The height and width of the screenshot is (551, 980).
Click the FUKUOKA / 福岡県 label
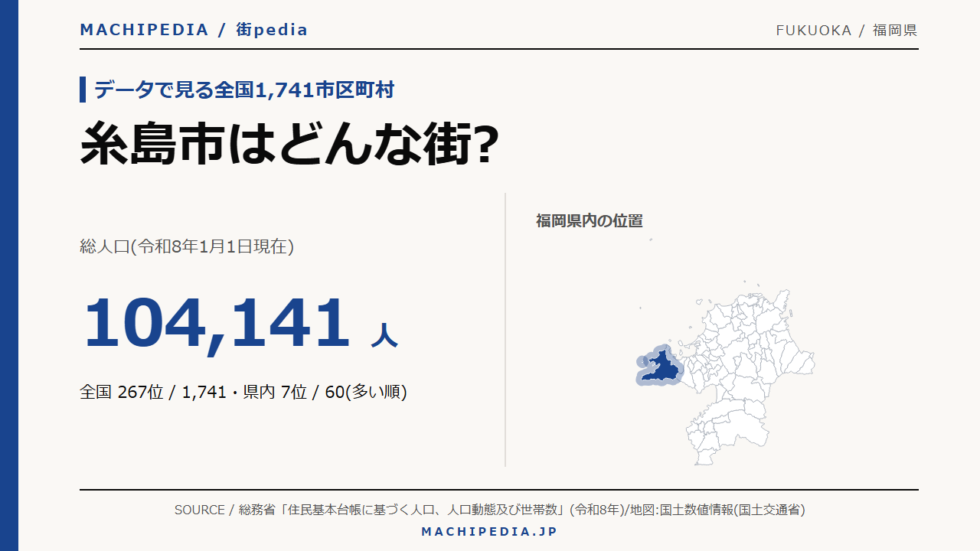(846, 31)
